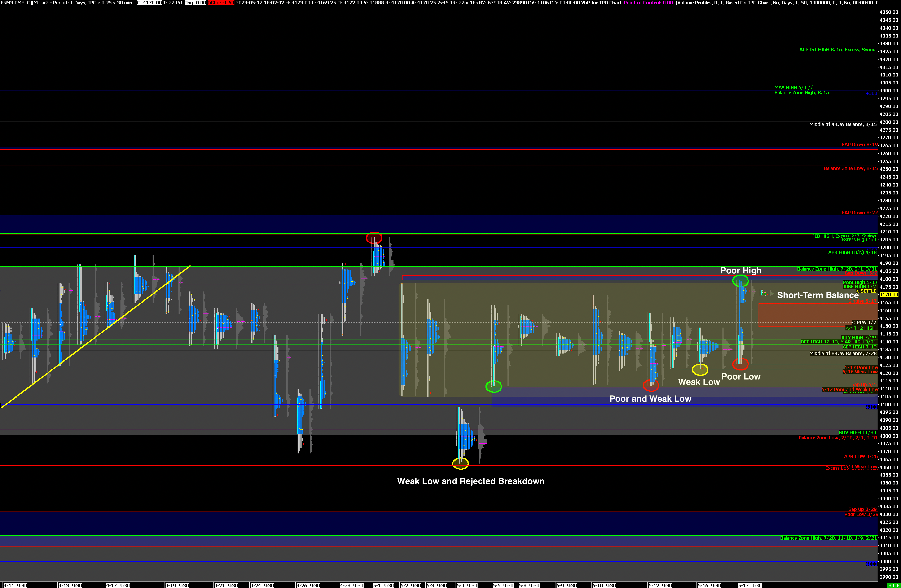Click the red Poor Low circle marker
Viewport: 901px width, 588px height.
coord(740,364)
